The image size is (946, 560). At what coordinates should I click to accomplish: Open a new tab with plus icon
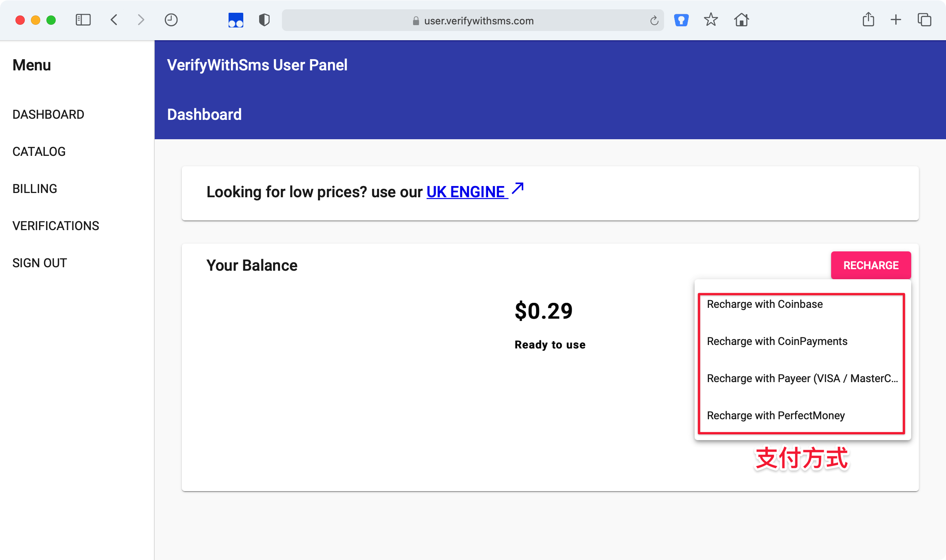click(x=896, y=20)
